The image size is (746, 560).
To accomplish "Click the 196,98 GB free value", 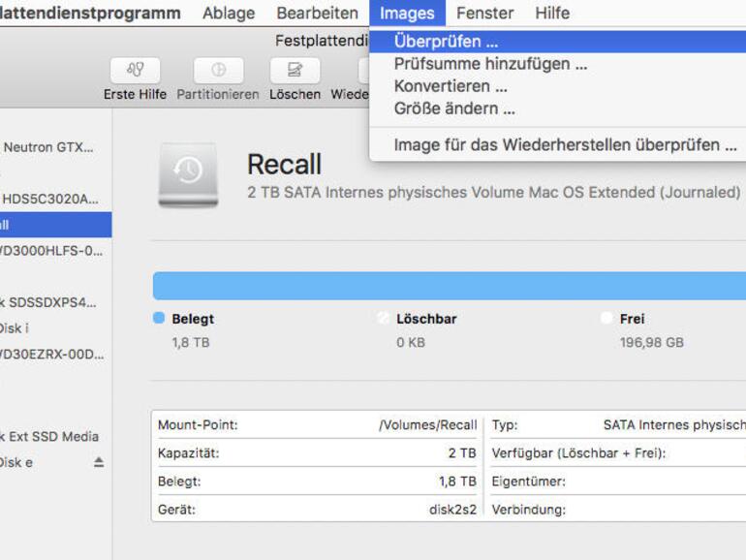I will click(652, 343).
